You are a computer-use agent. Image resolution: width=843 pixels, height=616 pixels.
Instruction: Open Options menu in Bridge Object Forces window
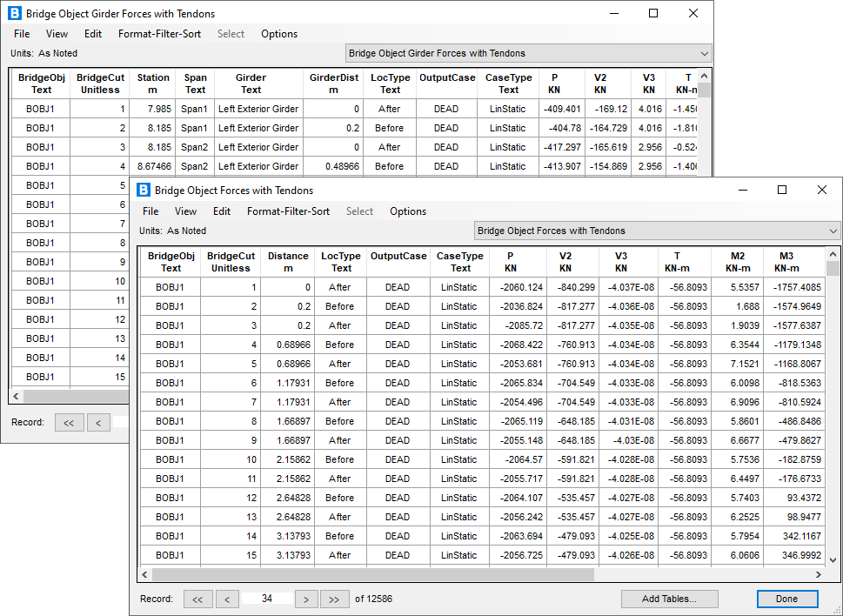pyautogui.click(x=408, y=211)
